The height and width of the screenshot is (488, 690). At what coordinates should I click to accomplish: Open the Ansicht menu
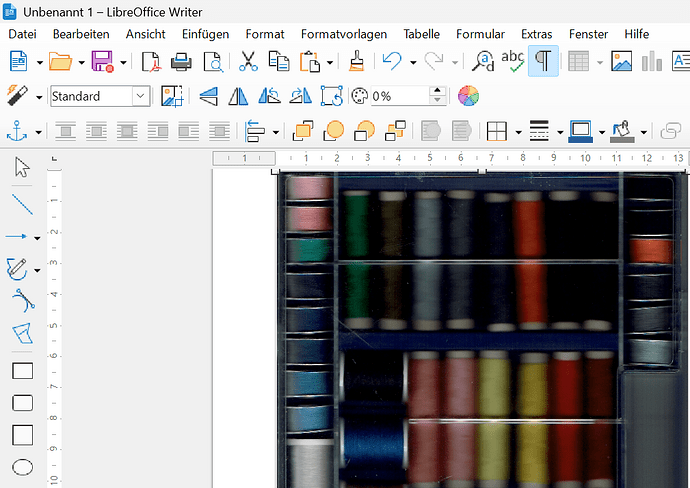click(145, 34)
